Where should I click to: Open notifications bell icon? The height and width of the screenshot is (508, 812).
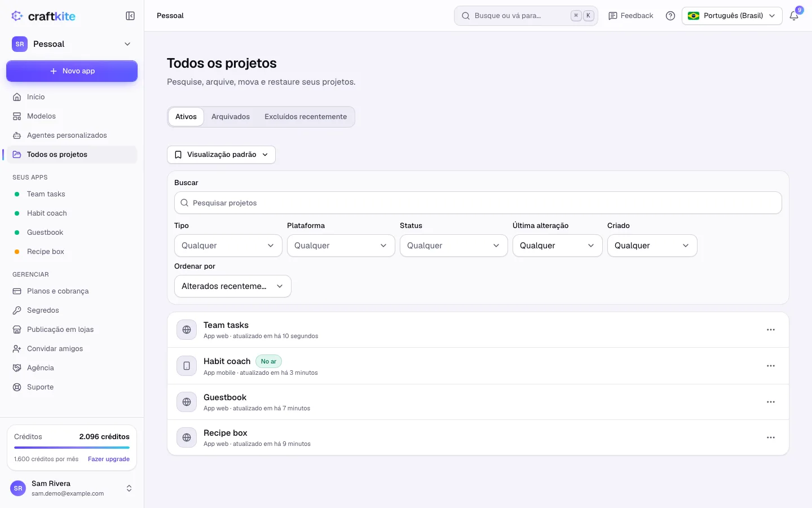coord(794,16)
